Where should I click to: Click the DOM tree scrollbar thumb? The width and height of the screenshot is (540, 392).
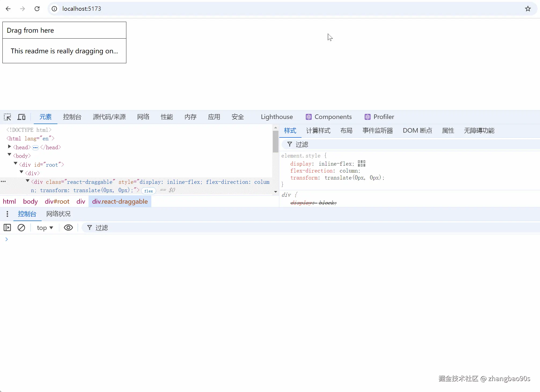tap(275, 141)
